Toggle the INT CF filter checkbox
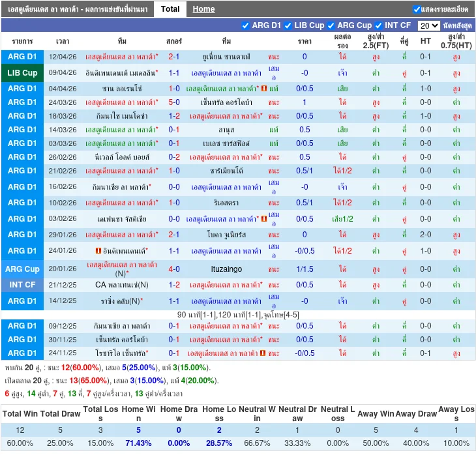This screenshot has height=455, width=476. (378, 26)
